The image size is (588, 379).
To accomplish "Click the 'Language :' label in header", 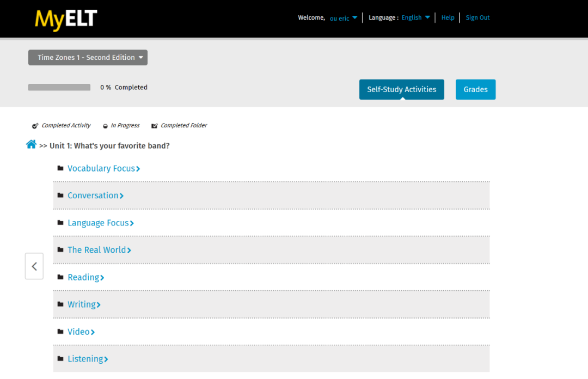I will click(x=383, y=17).
